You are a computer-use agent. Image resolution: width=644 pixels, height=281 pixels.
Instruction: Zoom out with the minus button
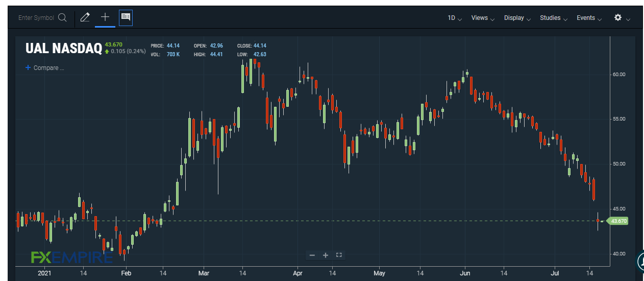pyautogui.click(x=312, y=255)
